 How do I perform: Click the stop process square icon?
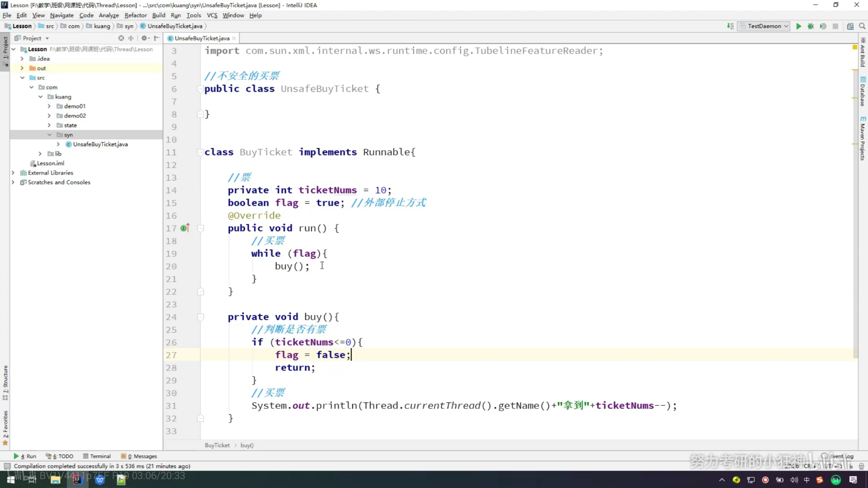pyautogui.click(x=835, y=26)
